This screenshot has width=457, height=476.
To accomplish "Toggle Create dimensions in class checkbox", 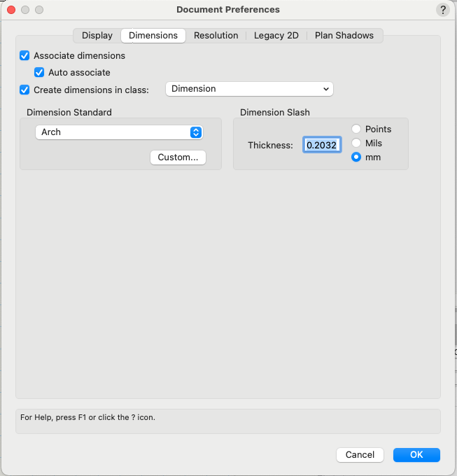I will click(25, 90).
